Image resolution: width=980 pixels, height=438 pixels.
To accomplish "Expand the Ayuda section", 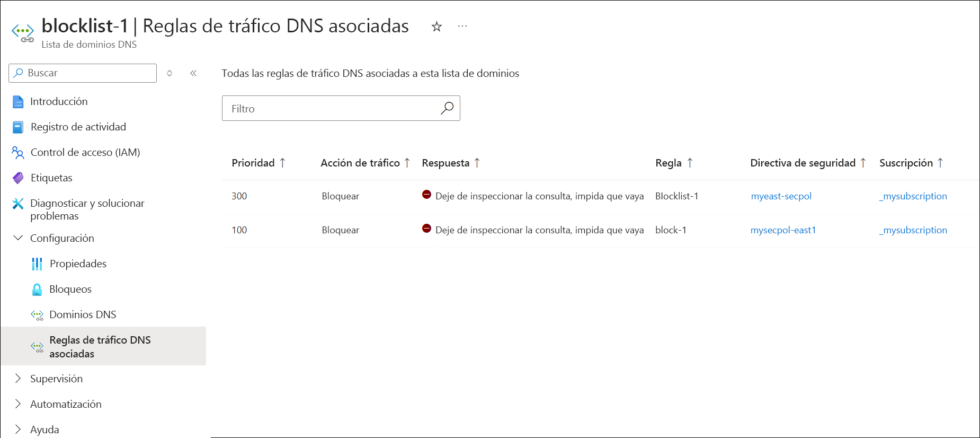I will 18,430.
